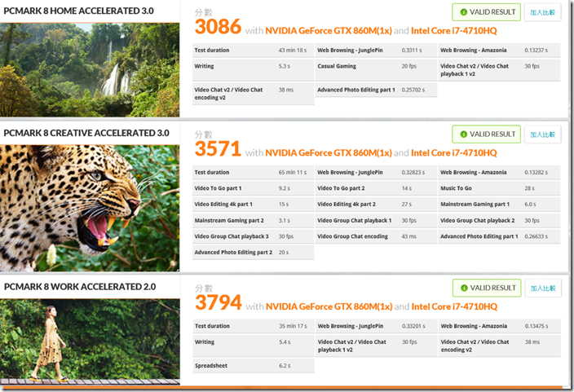Click NVIDIA GeForce GTX 860M link under score 3571
Screen dimensions: 574x392
[x=329, y=153]
